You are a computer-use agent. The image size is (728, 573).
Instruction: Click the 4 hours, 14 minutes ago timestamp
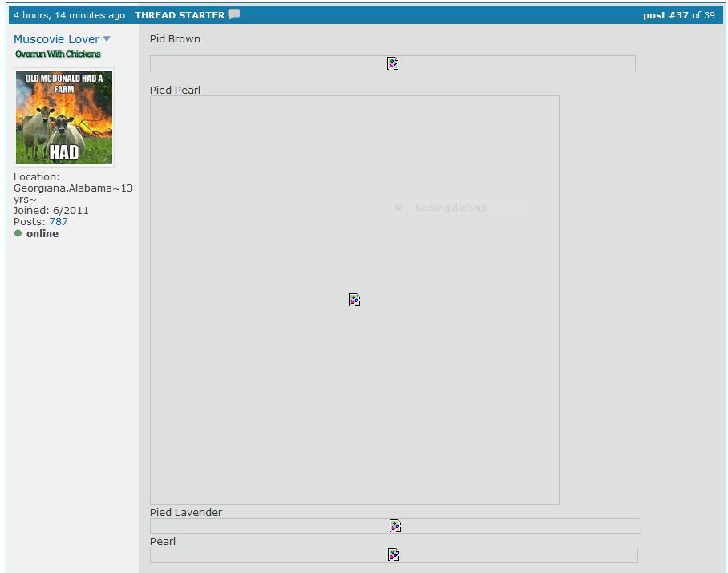coord(69,15)
